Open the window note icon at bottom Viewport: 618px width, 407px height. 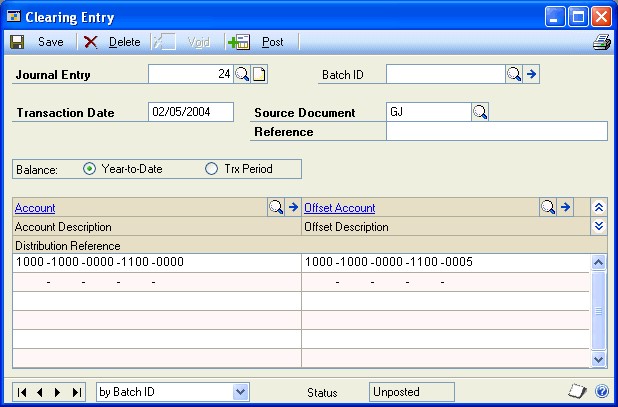pyautogui.click(x=577, y=391)
